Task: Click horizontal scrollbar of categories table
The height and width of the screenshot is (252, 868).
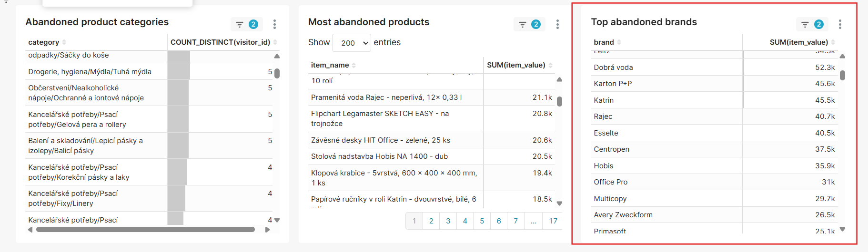Action: point(145,230)
